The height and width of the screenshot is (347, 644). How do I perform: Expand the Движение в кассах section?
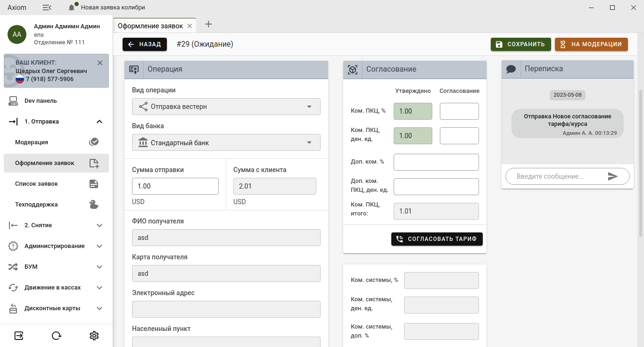click(x=99, y=288)
